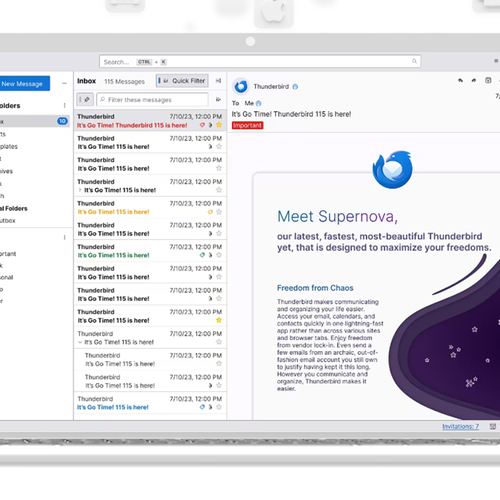The width and height of the screenshot is (500, 500).
Task: Select the green-subject message row
Action: click(150, 251)
